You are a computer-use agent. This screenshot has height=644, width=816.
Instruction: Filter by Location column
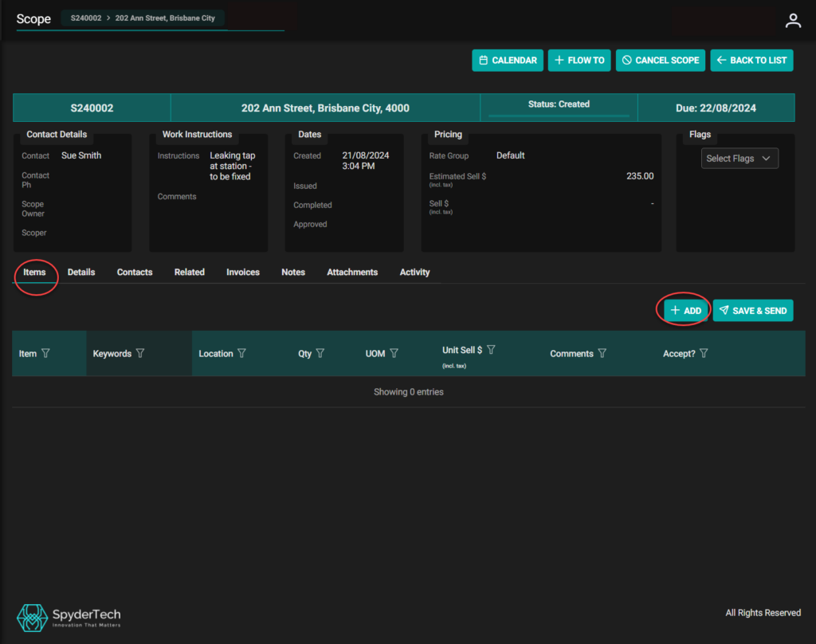coord(241,353)
